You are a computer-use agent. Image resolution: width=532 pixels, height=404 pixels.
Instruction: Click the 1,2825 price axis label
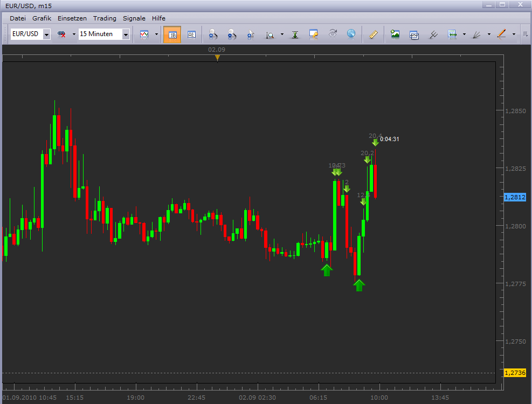tap(515, 169)
